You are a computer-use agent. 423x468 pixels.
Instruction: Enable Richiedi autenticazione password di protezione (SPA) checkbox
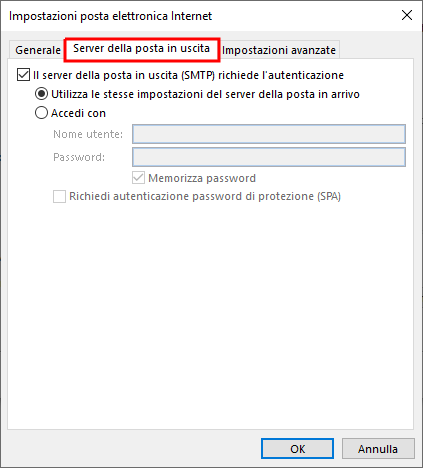(x=59, y=196)
